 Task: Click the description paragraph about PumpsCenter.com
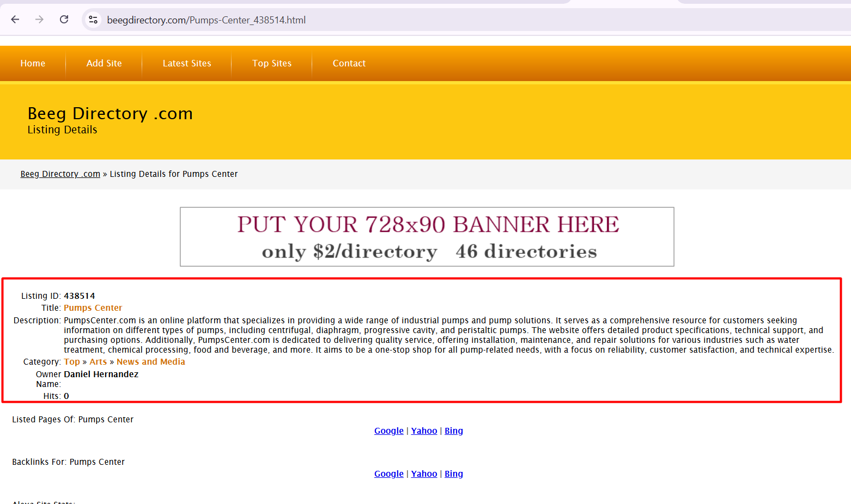448,335
